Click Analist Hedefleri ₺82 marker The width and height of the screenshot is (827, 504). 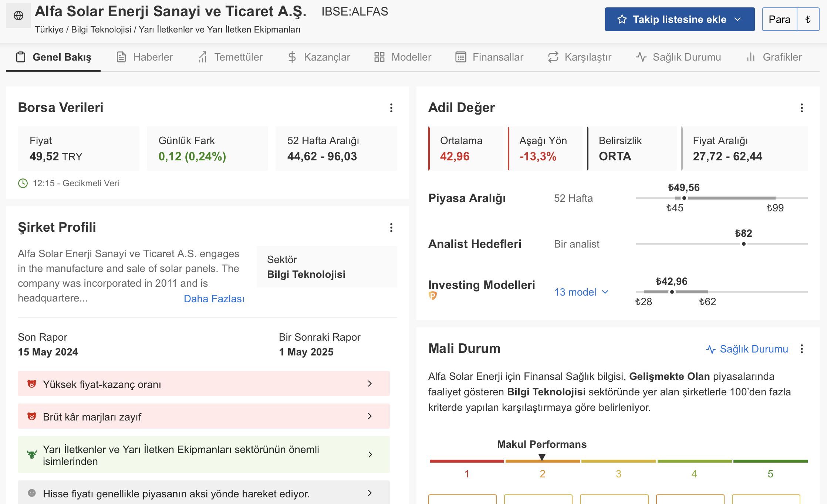point(744,244)
